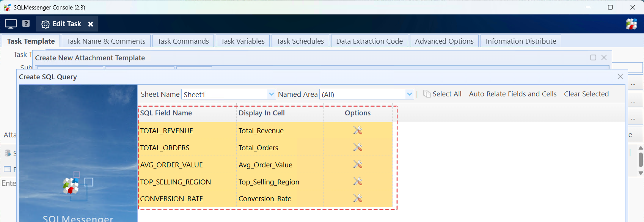Select the CONVERSION_RATE field name cell

click(x=187, y=198)
